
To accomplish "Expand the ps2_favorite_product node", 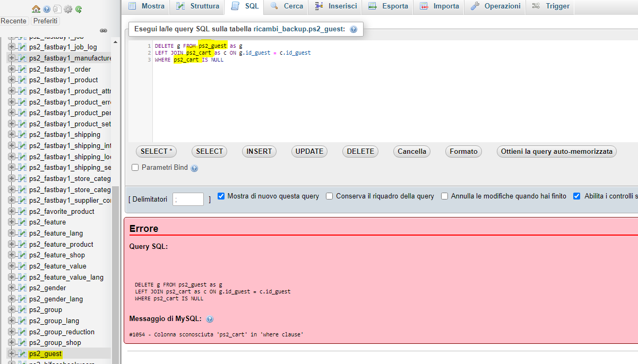I will pos(12,211).
